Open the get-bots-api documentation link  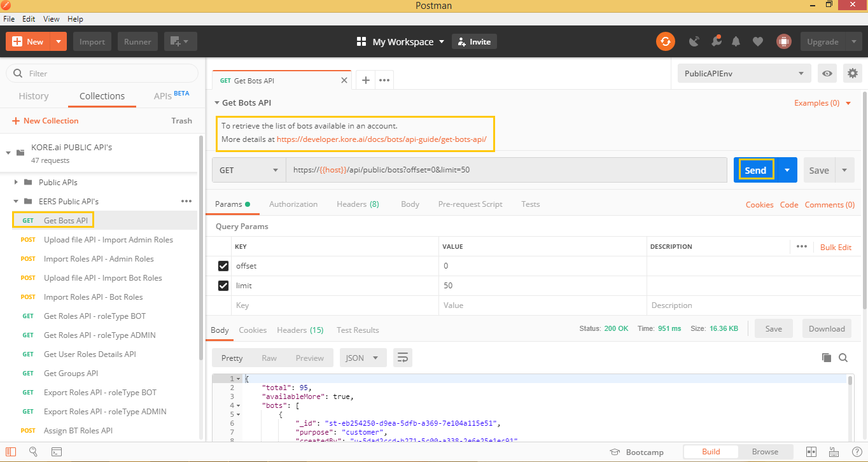pos(382,139)
